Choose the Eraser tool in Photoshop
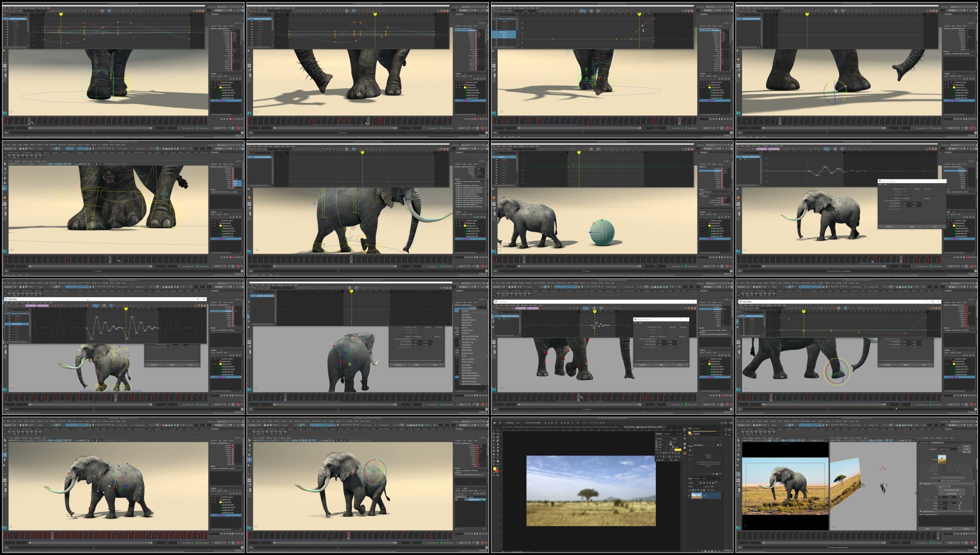 [x=498, y=447]
